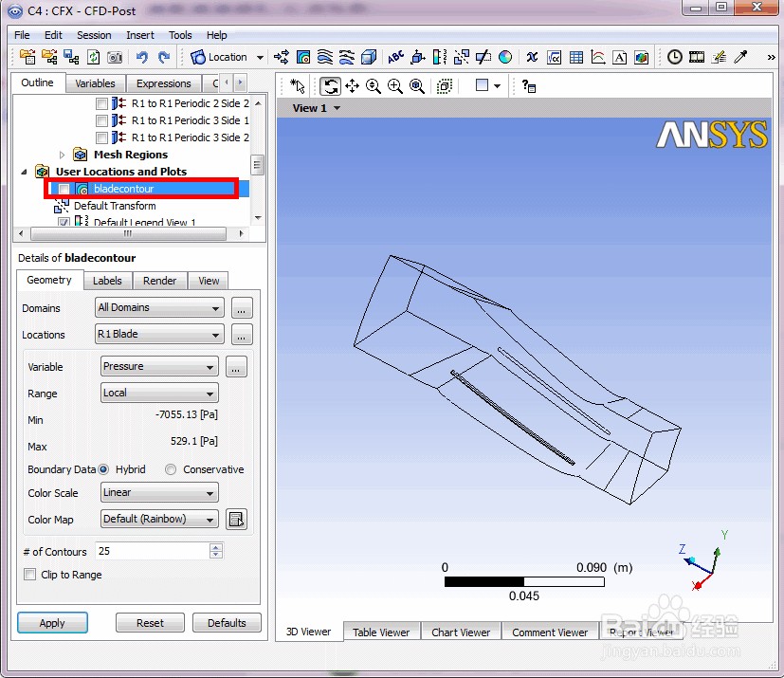This screenshot has height=678, width=784.
Task: Switch to the Expressions tab
Action: pyautogui.click(x=163, y=83)
